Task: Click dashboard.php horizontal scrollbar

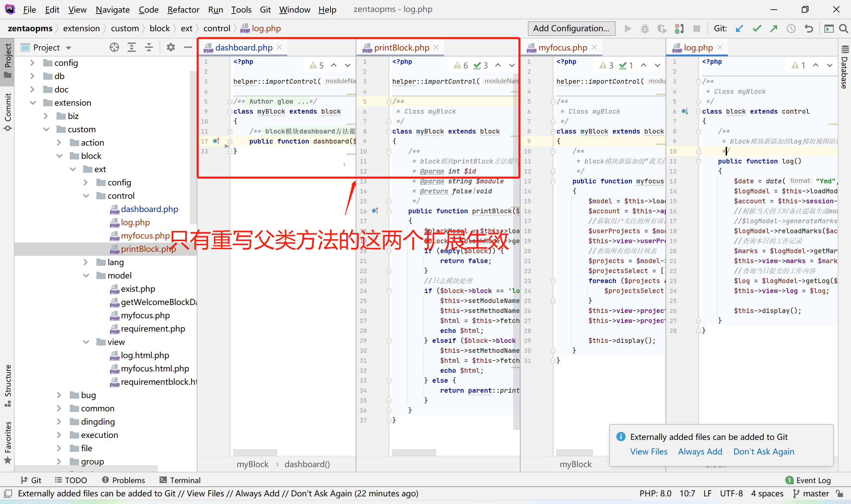Action: point(255,453)
